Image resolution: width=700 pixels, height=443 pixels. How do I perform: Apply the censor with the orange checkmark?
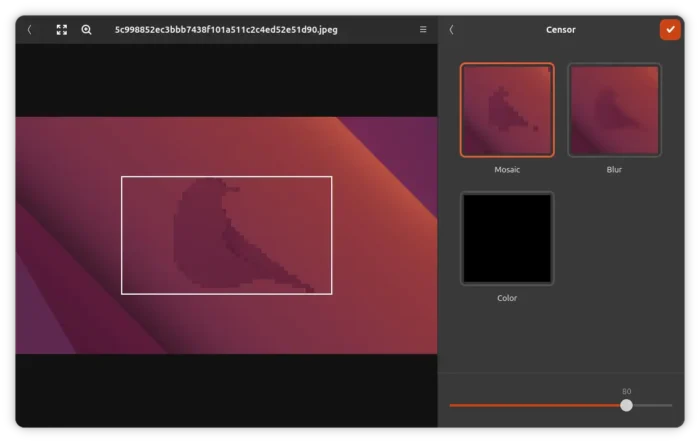[x=670, y=30]
